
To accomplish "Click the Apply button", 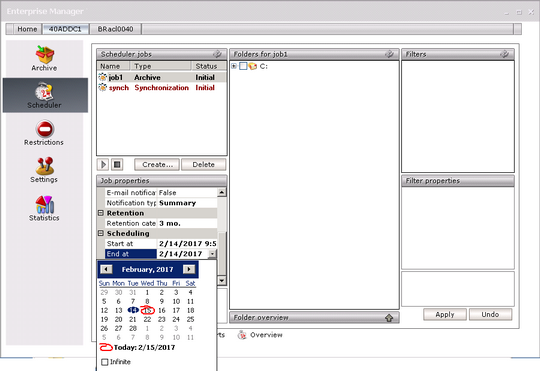I will tap(445, 315).
